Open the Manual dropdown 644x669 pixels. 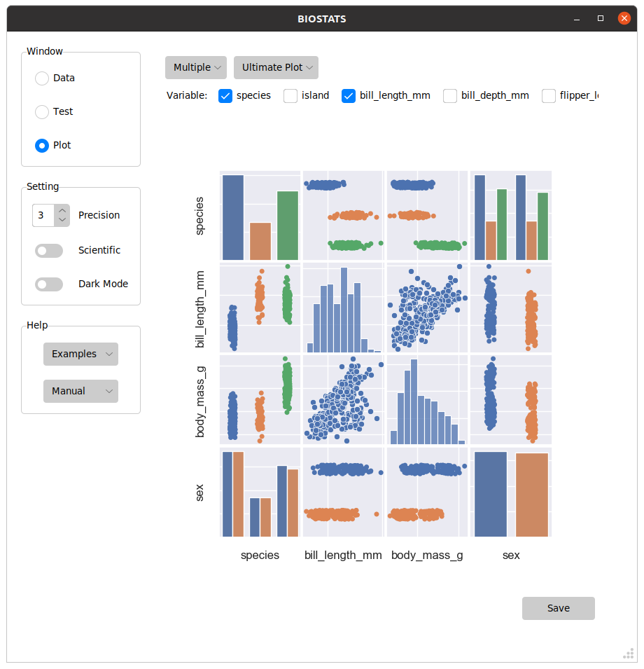click(x=80, y=392)
